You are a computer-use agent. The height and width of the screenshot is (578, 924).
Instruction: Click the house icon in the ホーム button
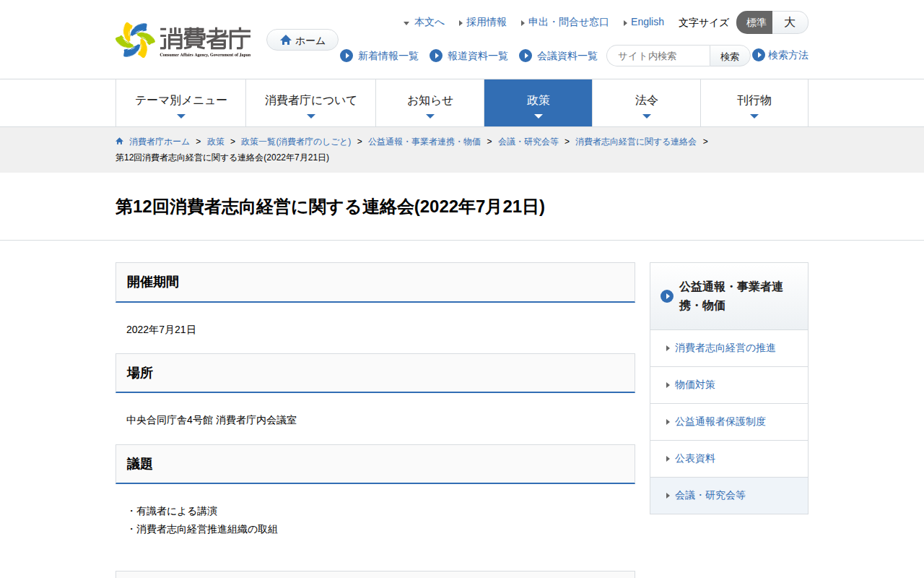point(286,40)
